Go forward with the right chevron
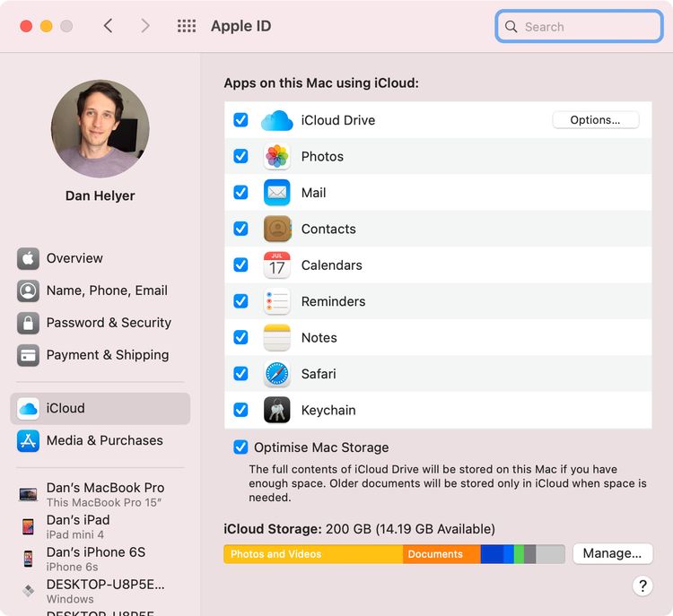Screen dimensions: 673x616 pyautogui.click(x=145, y=26)
